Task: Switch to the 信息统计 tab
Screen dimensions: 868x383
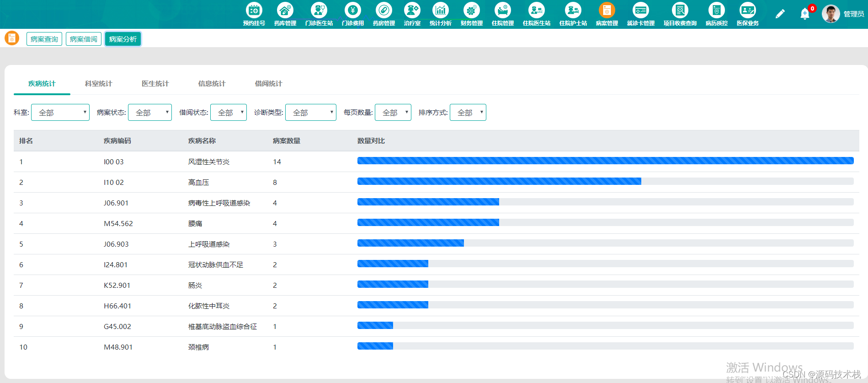Action: coord(212,84)
